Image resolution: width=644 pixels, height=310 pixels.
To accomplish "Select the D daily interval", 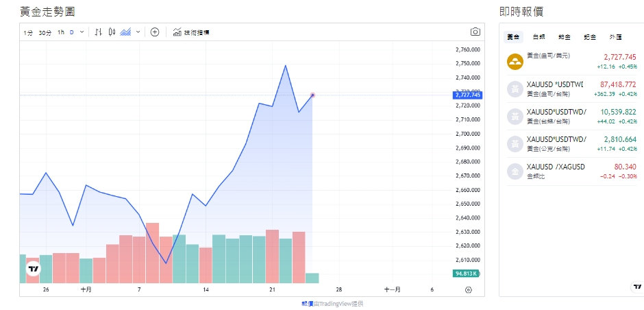I will (72, 32).
